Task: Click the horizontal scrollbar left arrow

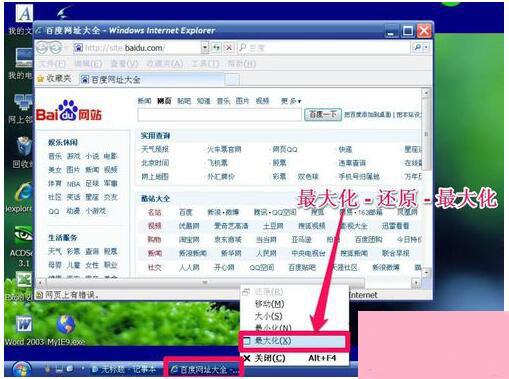Action: (40, 283)
